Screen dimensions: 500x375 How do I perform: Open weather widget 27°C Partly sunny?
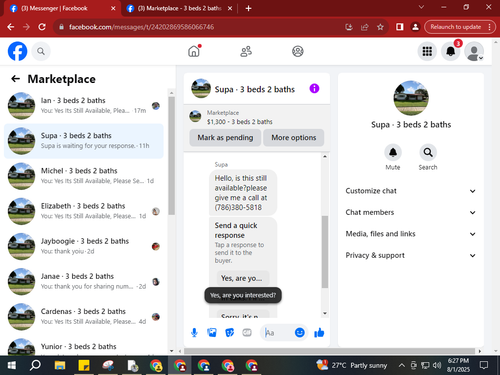(x=352, y=365)
